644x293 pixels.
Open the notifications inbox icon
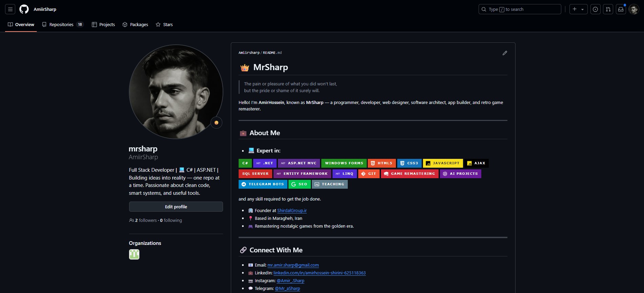pyautogui.click(x=621, y=9)
